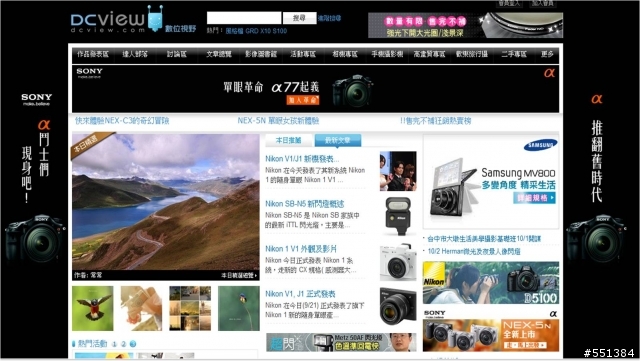Image resolution: width=640 pixels, height=361 pixels.
Task: Go to hot activities page 3
Action: coord(133,344)
